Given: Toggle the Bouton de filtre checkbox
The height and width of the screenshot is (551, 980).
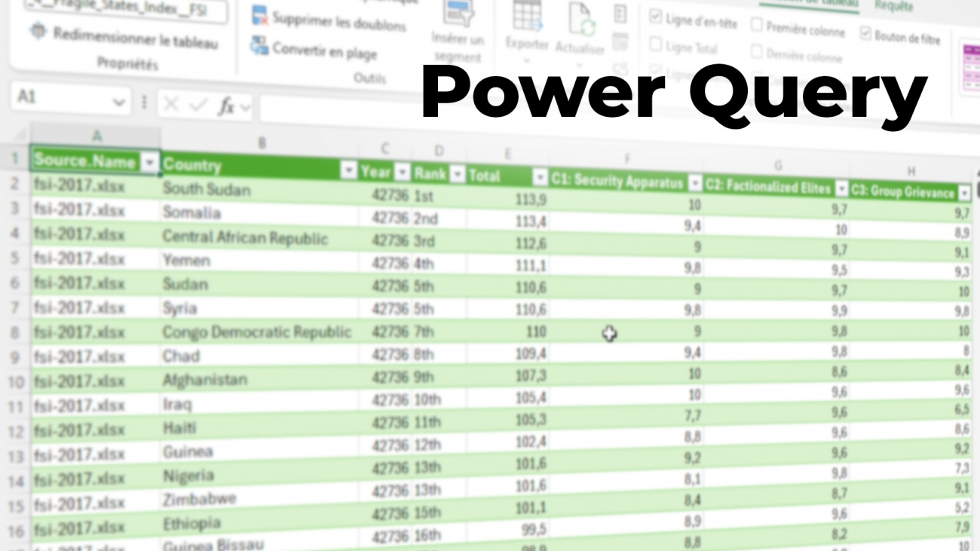Looking at the screenshot, I should coord(865,33).
